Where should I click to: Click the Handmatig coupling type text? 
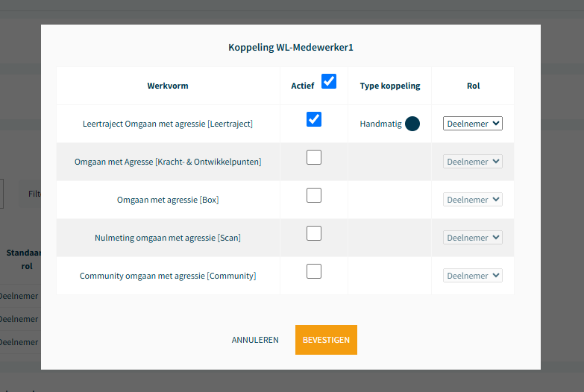tap(380, 124)
